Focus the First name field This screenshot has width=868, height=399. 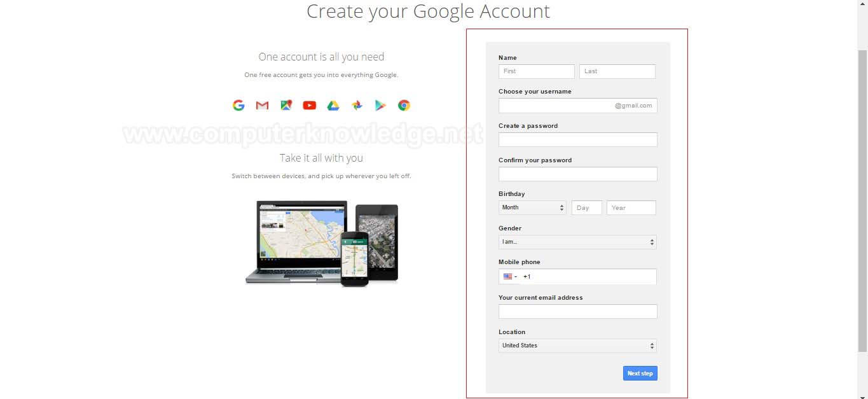coord(537,71)
